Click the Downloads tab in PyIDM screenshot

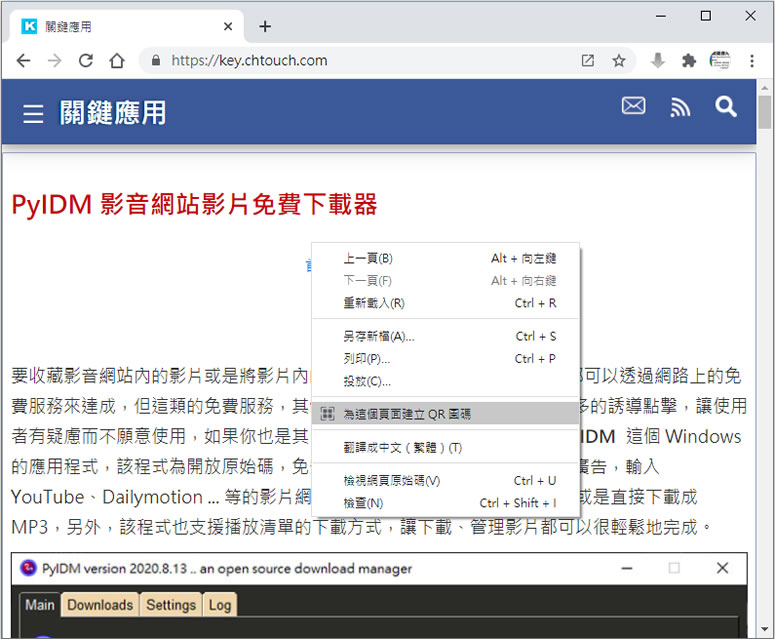pos(100,605)
